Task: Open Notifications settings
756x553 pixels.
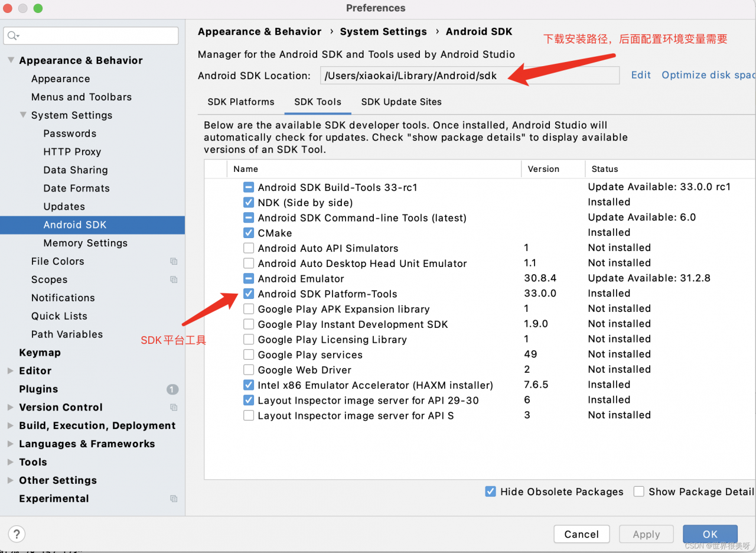Action: point(63,298)
